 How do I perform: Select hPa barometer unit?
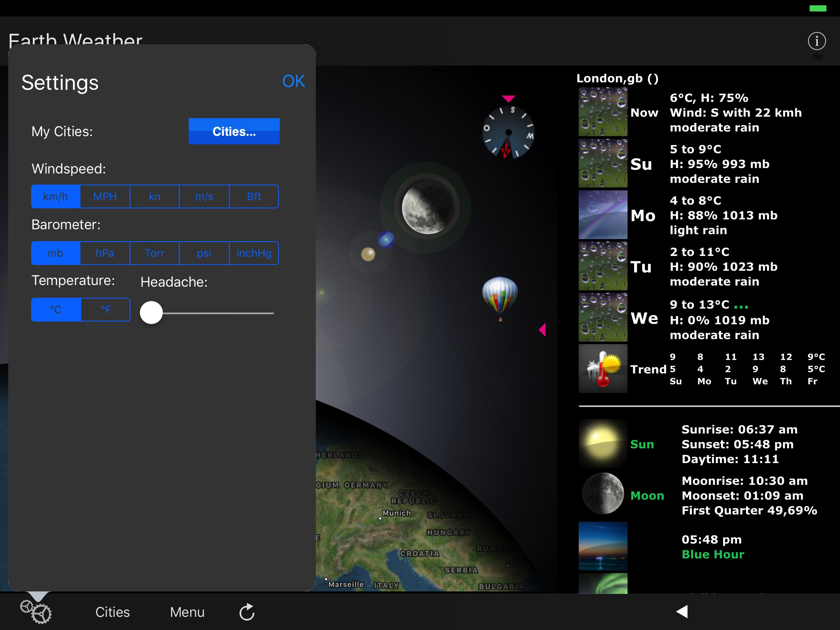105,253
